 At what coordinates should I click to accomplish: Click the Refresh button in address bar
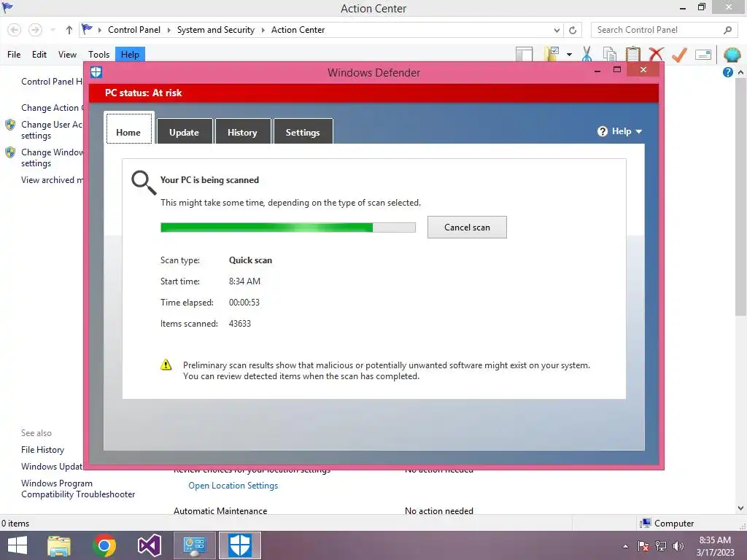pos(573,30)
